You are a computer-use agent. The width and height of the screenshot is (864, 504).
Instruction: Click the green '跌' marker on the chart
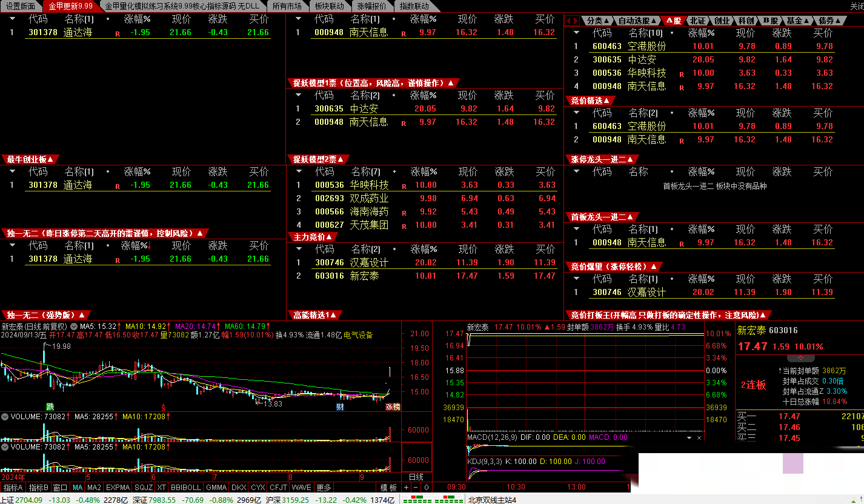pos(50,406)
